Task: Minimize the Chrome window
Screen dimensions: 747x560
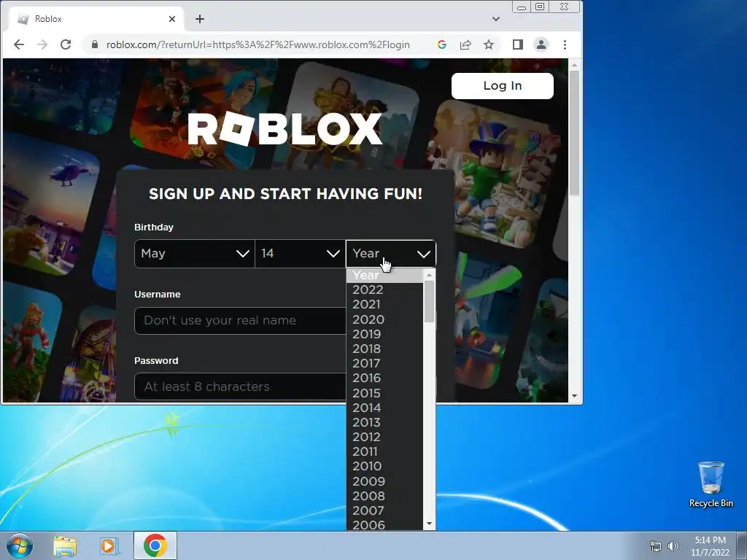Action: pos(522,7)
